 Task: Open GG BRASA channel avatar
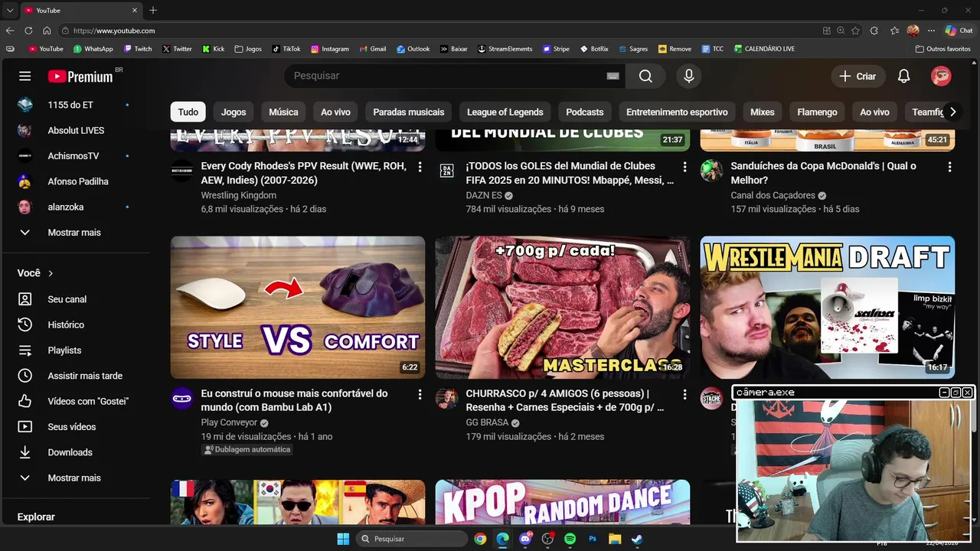click(x=447, y=398)
